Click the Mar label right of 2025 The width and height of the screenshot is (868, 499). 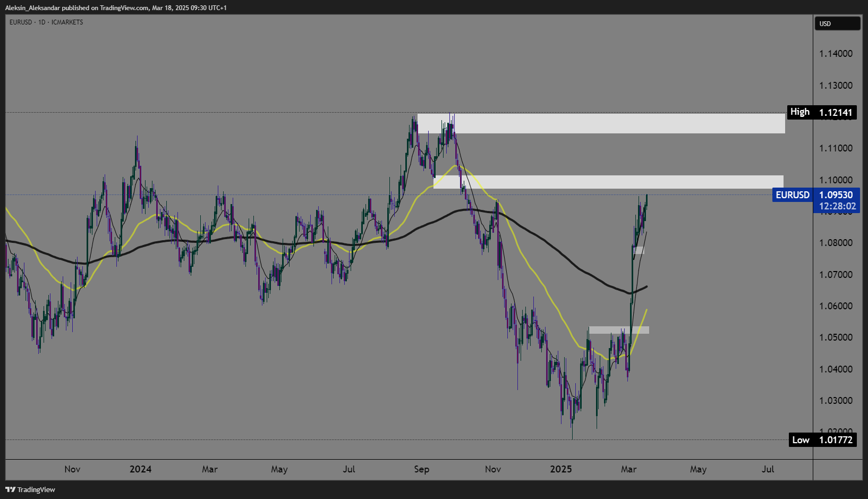629,469
